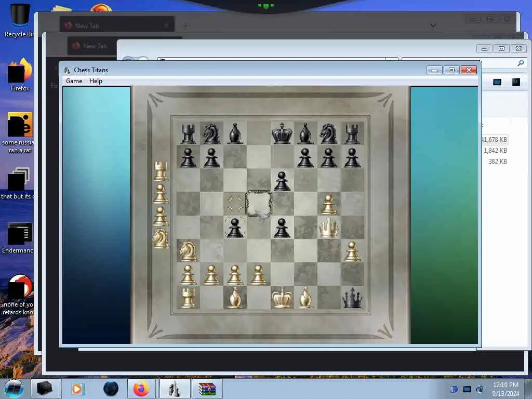The height and width of the screenshot is (399, 532).
Task: Select the white queen on the board
Action: [x=328, y=228]
